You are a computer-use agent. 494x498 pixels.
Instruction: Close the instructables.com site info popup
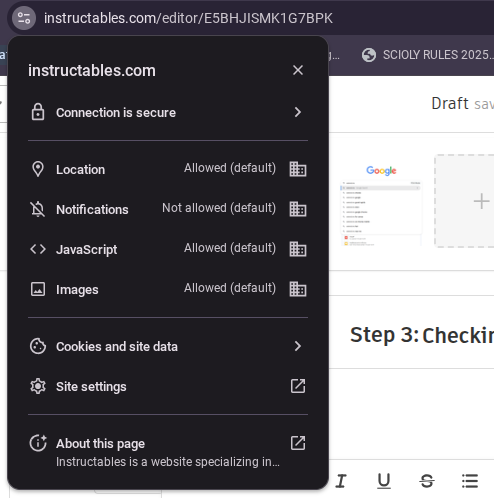pos(298,70)
